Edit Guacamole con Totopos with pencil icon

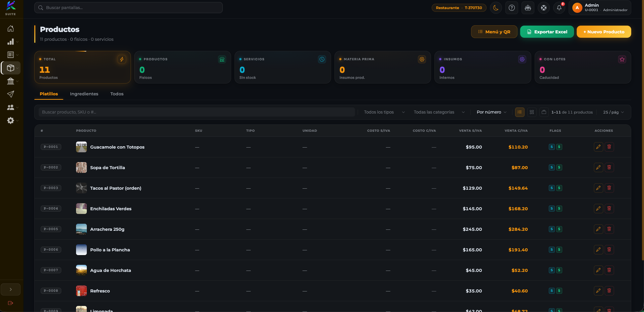click(x=598, y=147)
